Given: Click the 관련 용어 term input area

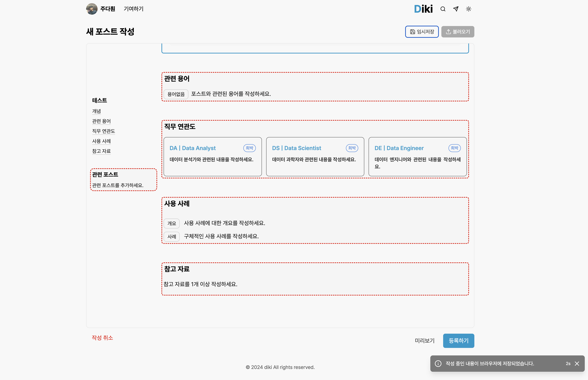Looking at the screenshot, I should tap(231, 94).
